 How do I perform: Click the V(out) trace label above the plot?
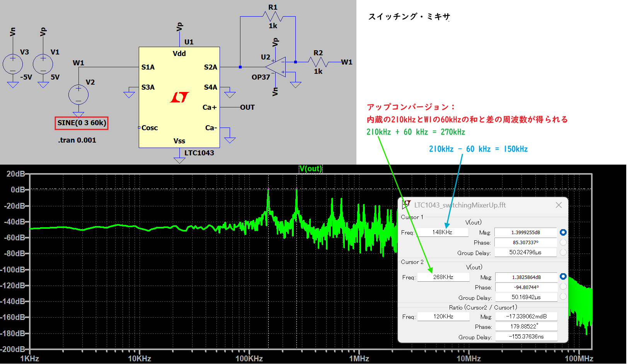click(311, 168)
